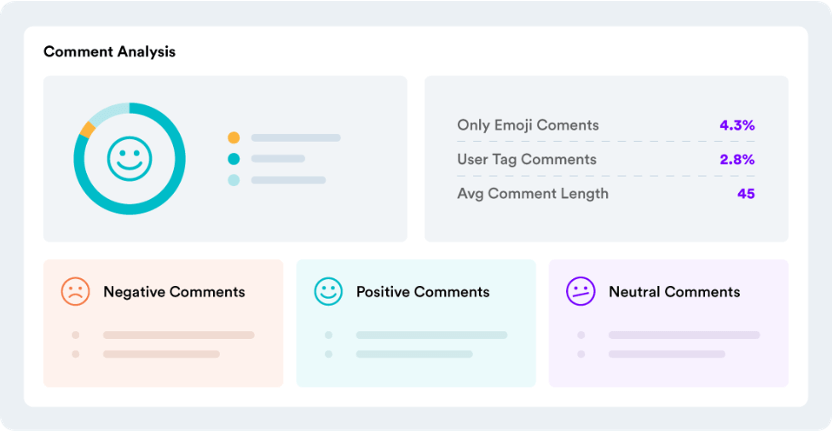Select the orange legend dot

[234, 137]
